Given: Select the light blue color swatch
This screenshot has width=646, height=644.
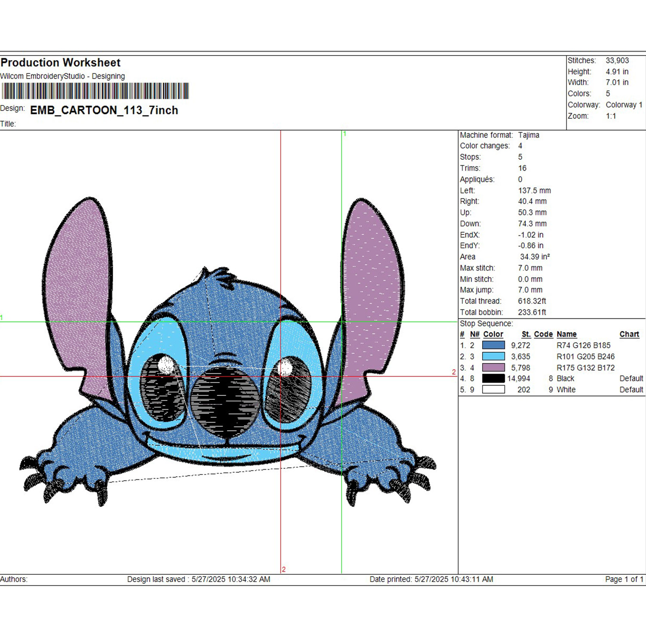Looking at the screenshot, I should tap(493, 356).
